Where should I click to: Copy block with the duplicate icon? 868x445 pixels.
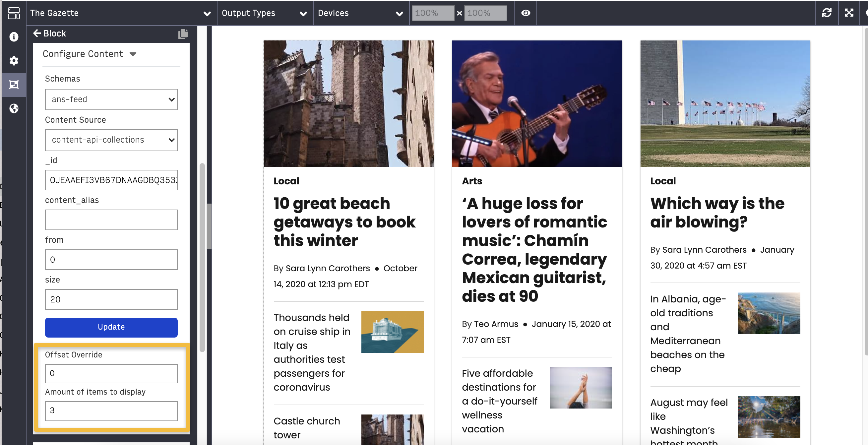point(183,34)
